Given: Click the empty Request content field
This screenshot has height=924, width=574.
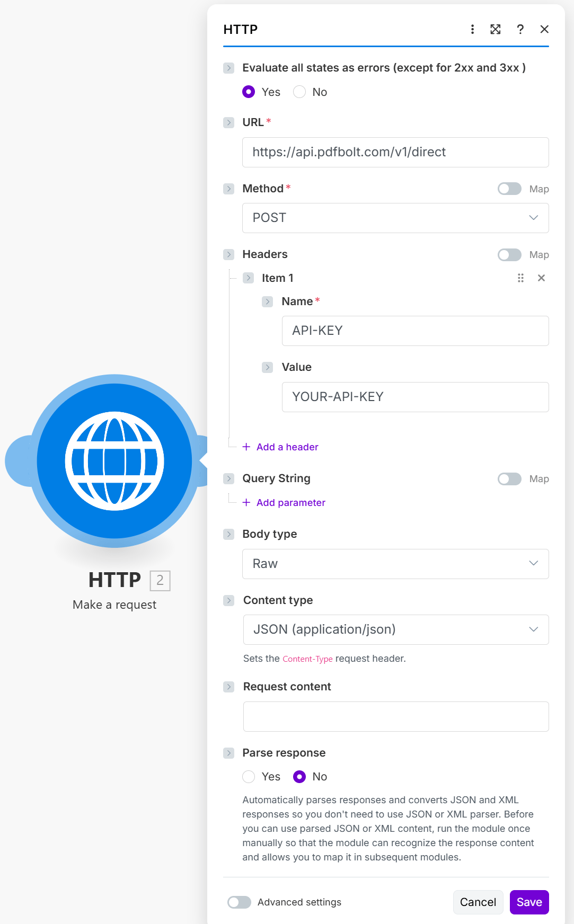Looking at the screenshot, I should point(396,716).
